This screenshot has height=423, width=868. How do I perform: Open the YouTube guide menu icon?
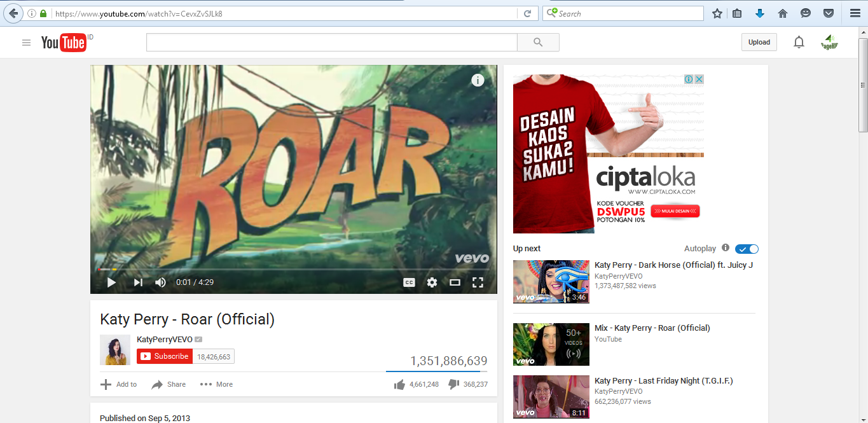point(26,43)
